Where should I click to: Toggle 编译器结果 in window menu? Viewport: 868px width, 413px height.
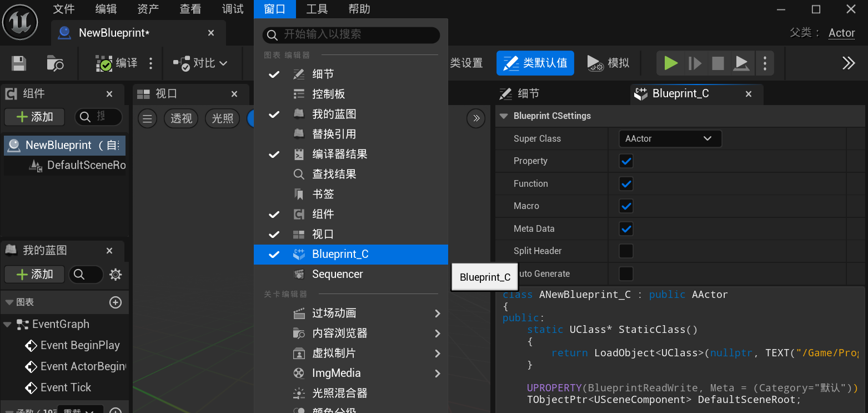click(x=351, y=154)
